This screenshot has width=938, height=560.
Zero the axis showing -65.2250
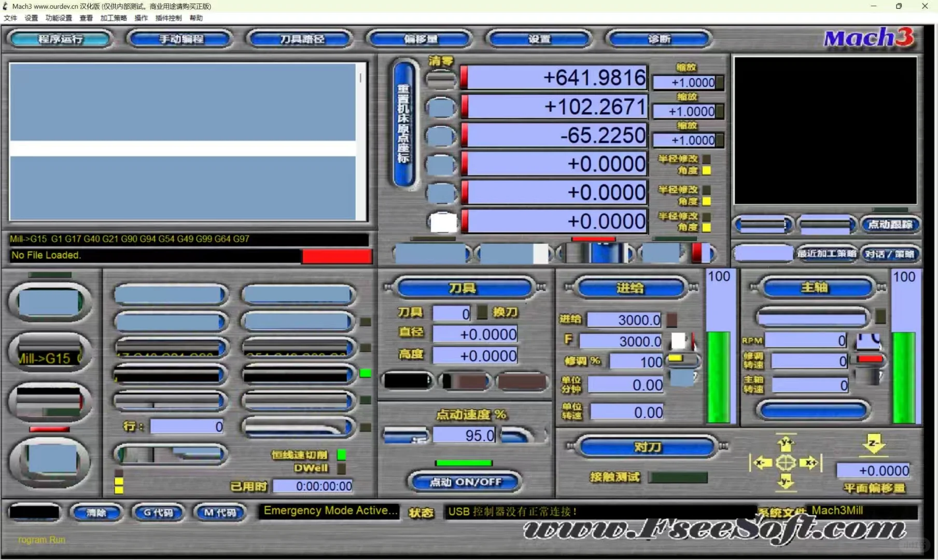click(x=441, y=136)
